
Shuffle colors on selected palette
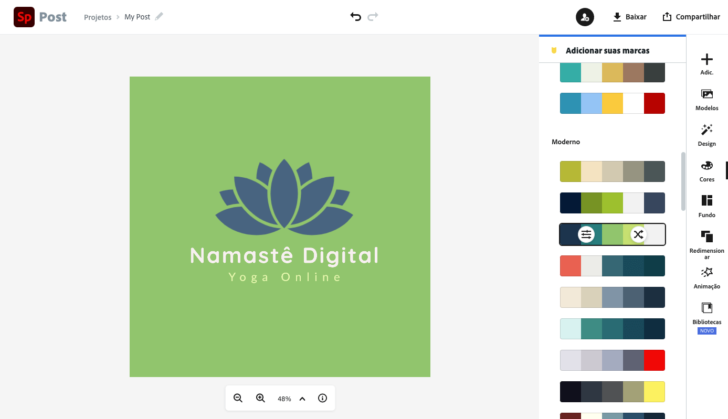638,235
